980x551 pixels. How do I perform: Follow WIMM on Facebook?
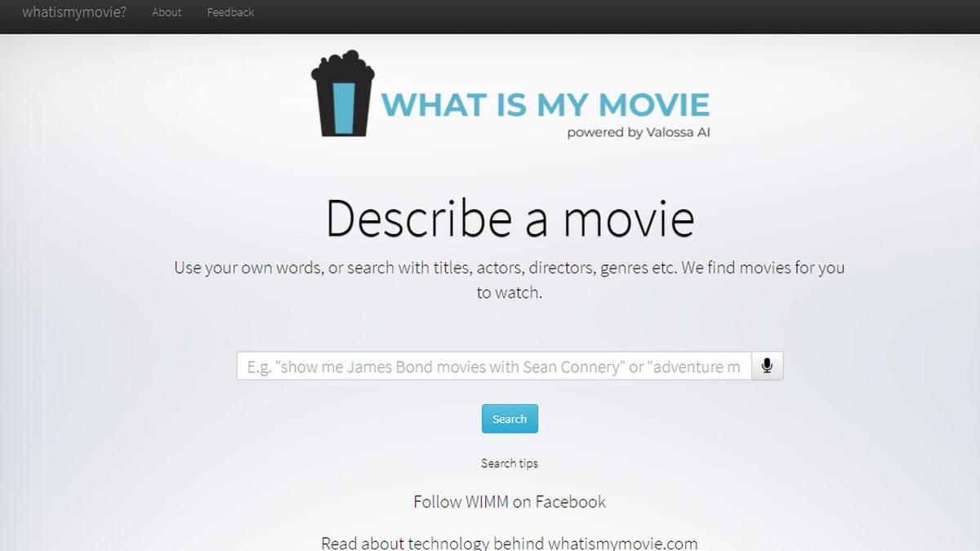[509, 501]
